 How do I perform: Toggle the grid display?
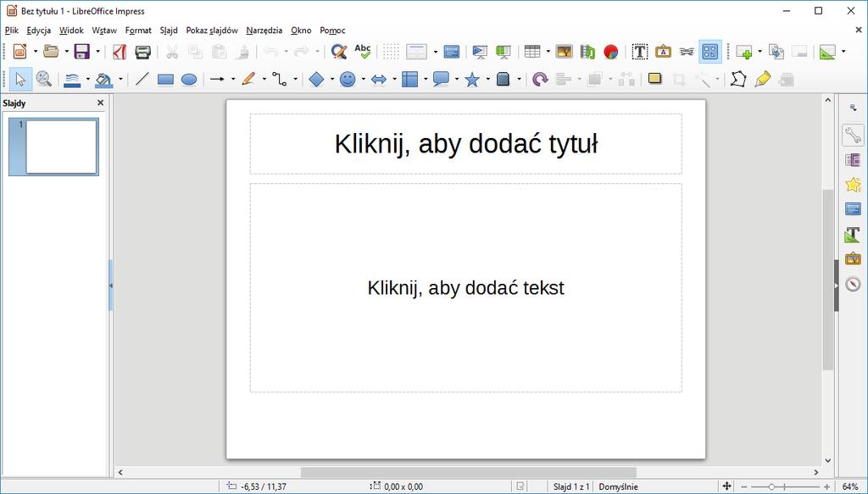pyautogui.click(x=391, y=52)
